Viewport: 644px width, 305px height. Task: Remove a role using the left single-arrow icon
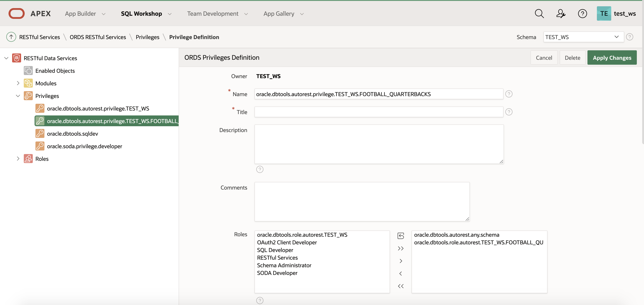(401, 273)
